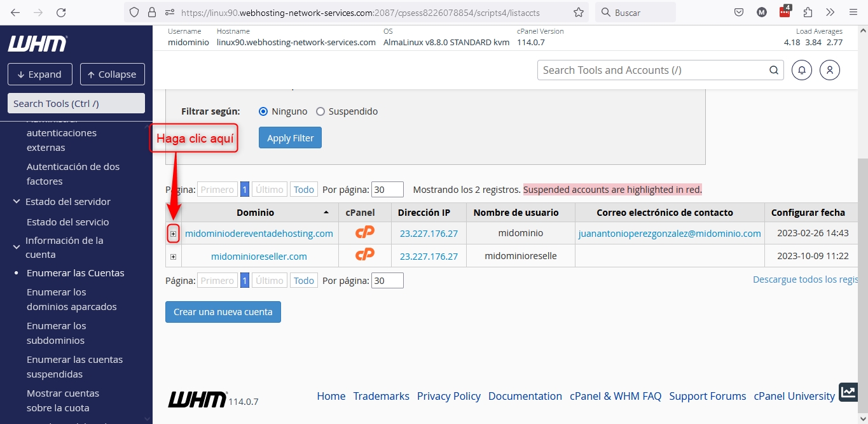Image resolution: width=868 pixels, height=424 pixels.
Task: Open cPanel icon for midominioreseller.com
Action: 364,256
